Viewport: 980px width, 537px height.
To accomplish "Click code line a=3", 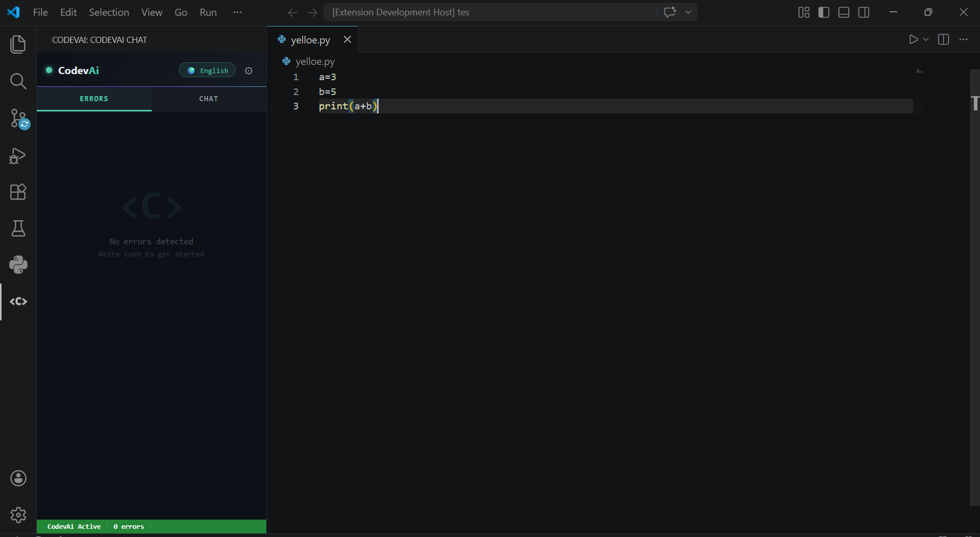I will (328, 77).
